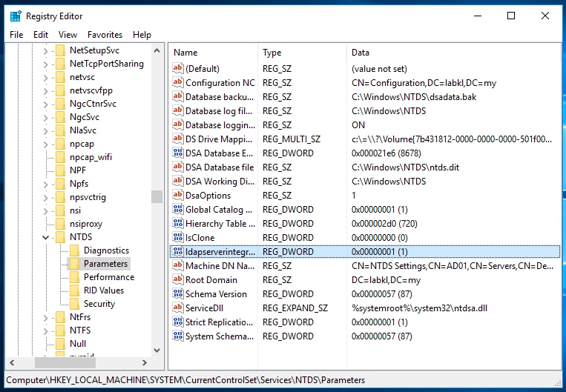Screen dimensions: 566x392
Task: Select the NPF key in the tree
Action: 78,170
